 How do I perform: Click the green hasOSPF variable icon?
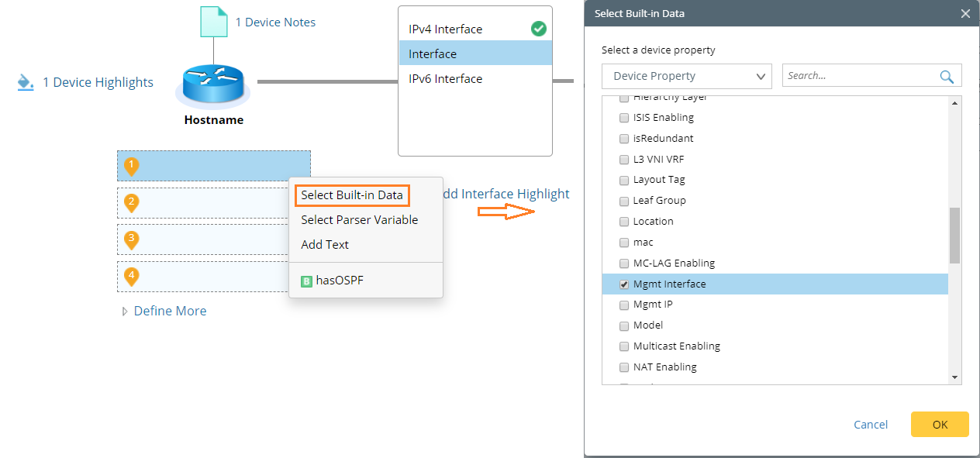306,281
